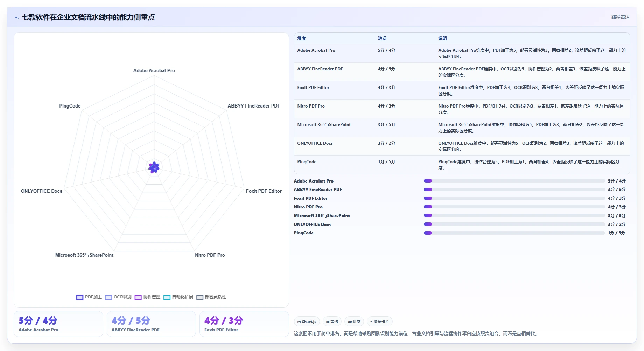Click the PDF加工 legend color box
This screenshot has width=644, height=351.
[80, 297]
